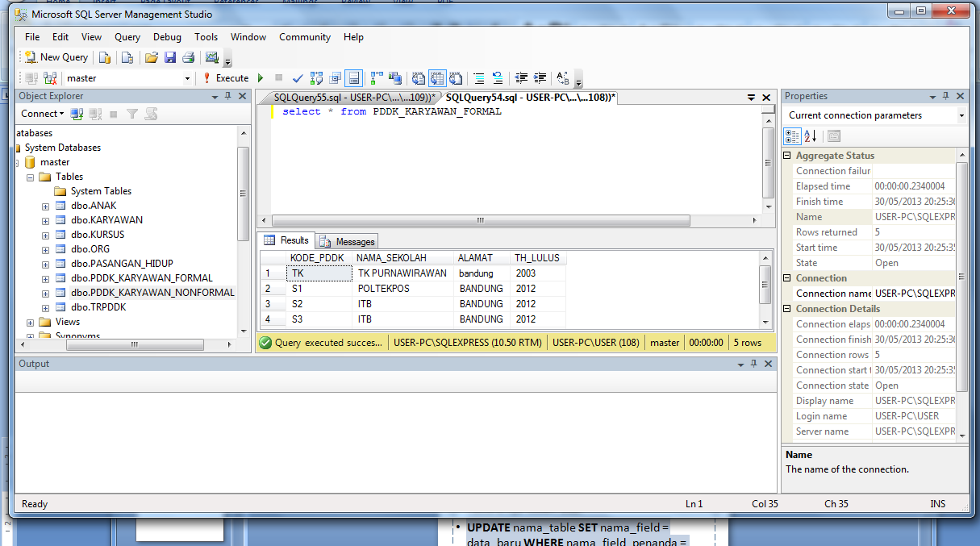Screen dimensions: 980x546
Task: Pin the Object Explorer panel
Action: pos(228,96)
